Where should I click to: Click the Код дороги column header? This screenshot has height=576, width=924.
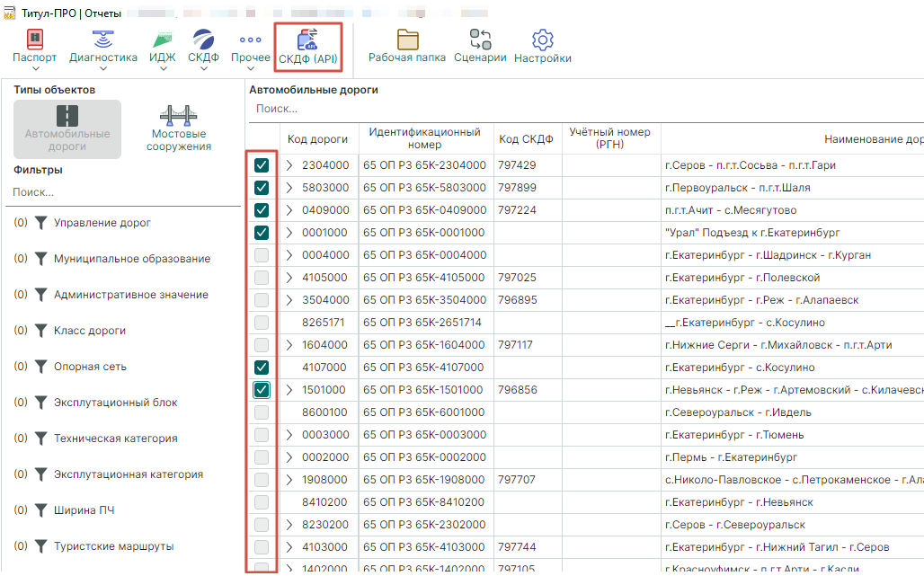tap(318, 139)
